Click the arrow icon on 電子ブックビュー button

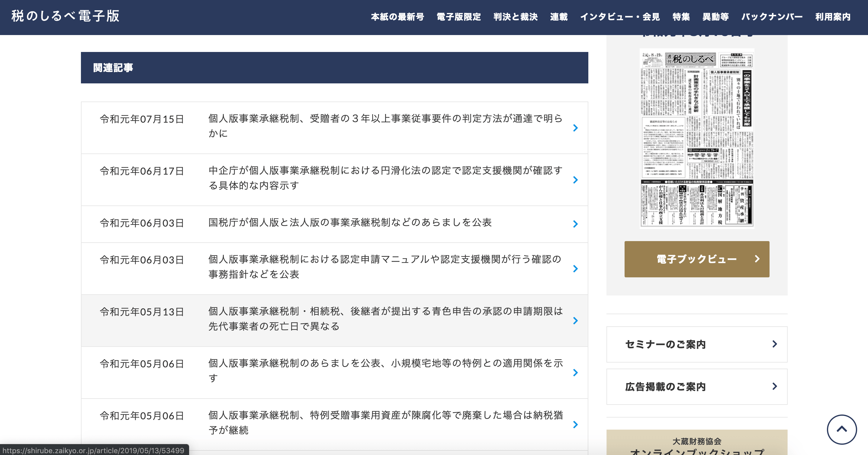pyautogui.click(x=757, y=259)
